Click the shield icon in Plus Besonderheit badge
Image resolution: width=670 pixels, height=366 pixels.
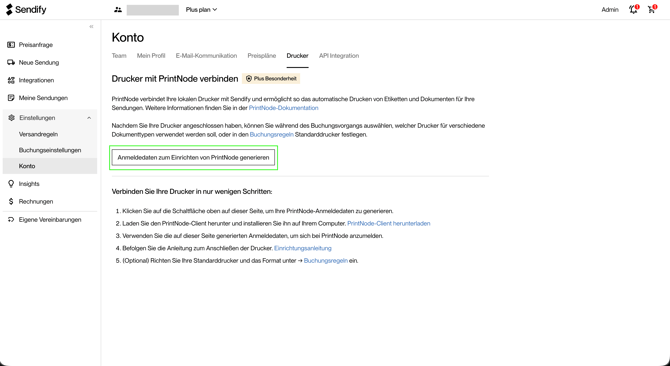point(249,79)
